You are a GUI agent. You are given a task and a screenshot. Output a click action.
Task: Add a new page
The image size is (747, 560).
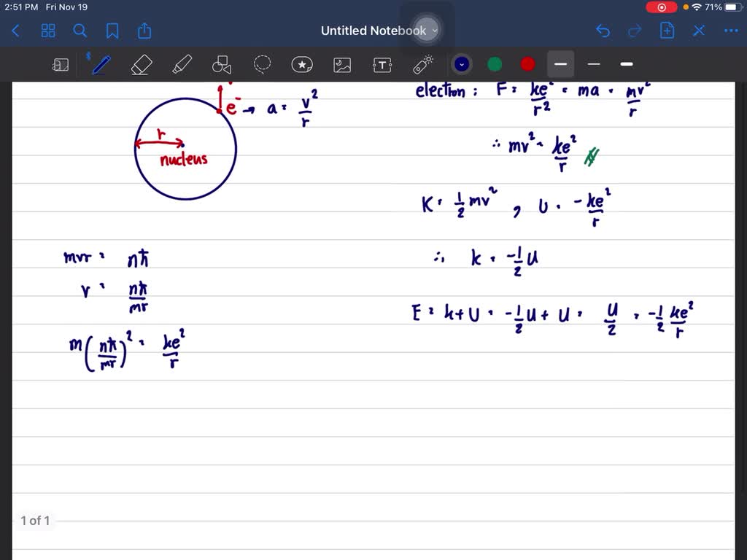click(667, 31)
